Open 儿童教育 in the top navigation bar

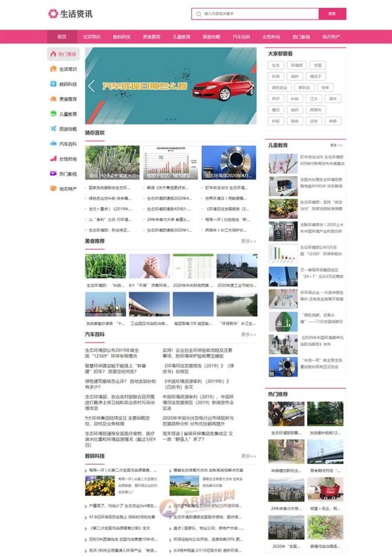181,36
